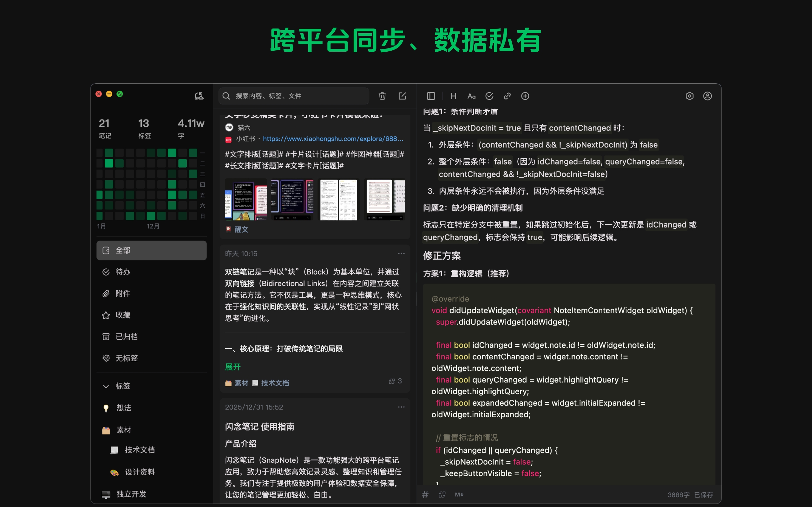Open the note's more options menu

401,253
